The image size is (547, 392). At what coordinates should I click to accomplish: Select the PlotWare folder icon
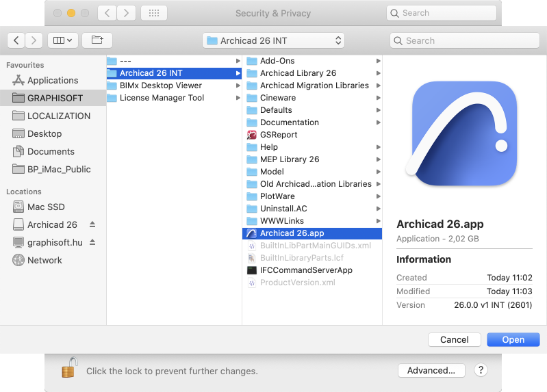click(252, 196)
